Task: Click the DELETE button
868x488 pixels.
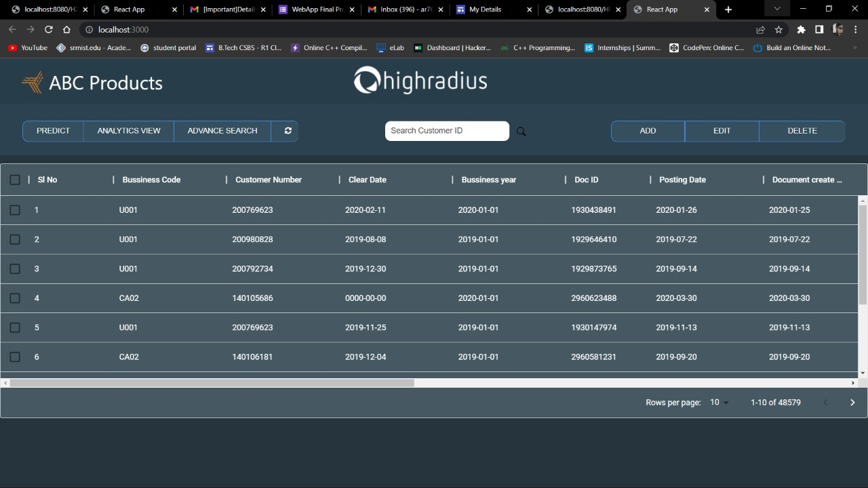Action: click(x=802, y=131)
